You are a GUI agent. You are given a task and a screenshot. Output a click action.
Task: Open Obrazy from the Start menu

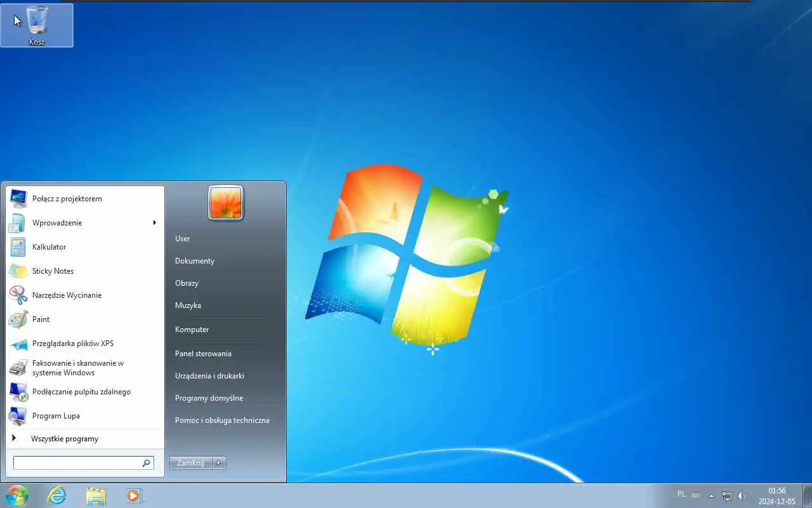point(187,283)
